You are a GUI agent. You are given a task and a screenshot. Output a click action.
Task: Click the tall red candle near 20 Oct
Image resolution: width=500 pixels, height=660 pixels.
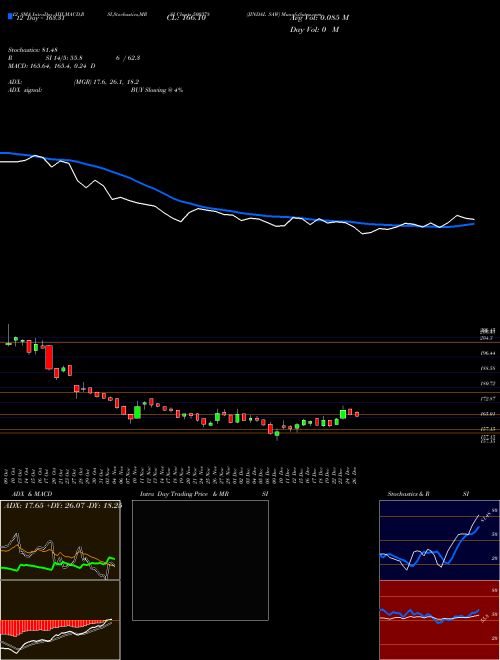point(49,357)
